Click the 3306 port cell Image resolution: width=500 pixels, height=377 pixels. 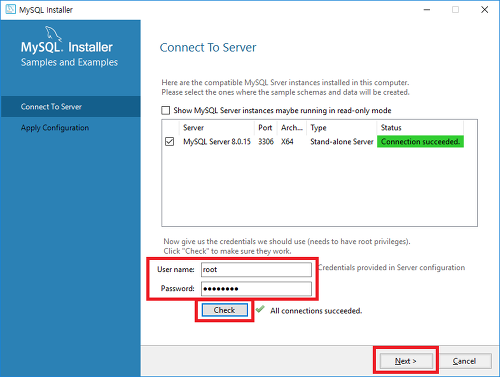(x=266, y=142)
